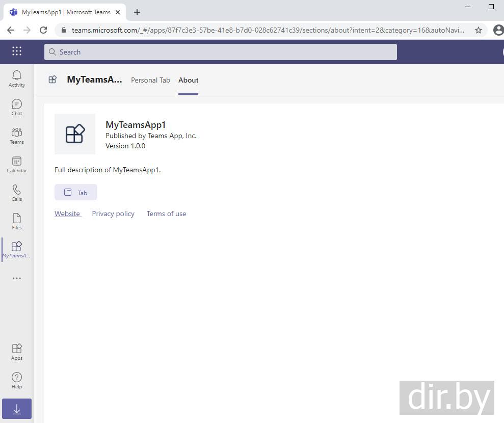Open the Apps store icon

coord(17,352)
